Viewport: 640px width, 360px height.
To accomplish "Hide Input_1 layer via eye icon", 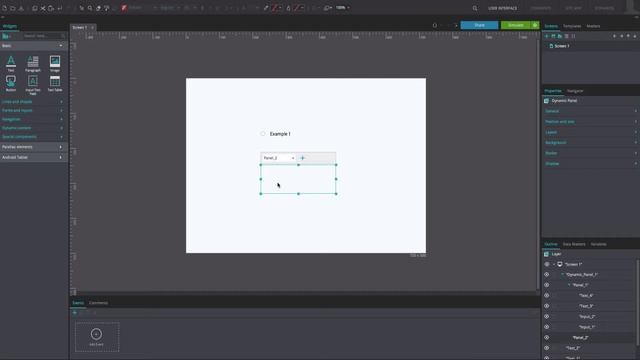I will pyautogui.click(x=547, y=327).
